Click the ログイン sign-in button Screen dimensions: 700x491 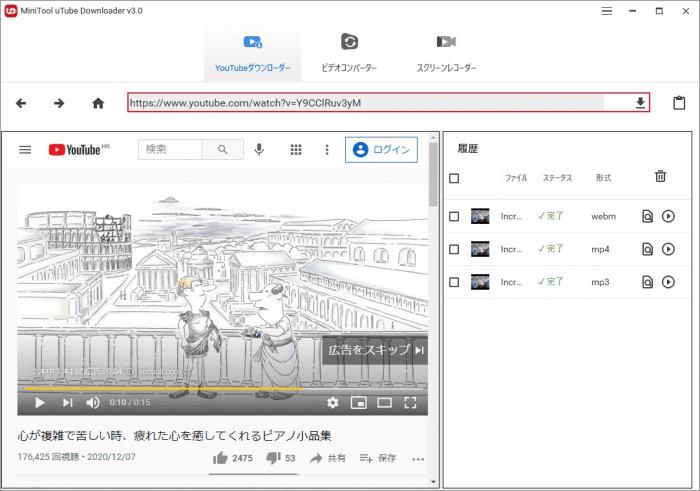[x=381, y=150]
